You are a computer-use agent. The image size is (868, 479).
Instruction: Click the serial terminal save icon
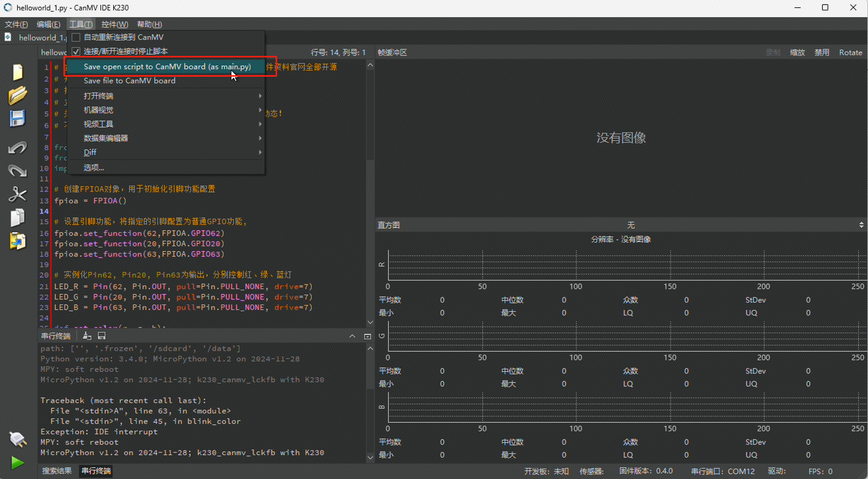102,336
